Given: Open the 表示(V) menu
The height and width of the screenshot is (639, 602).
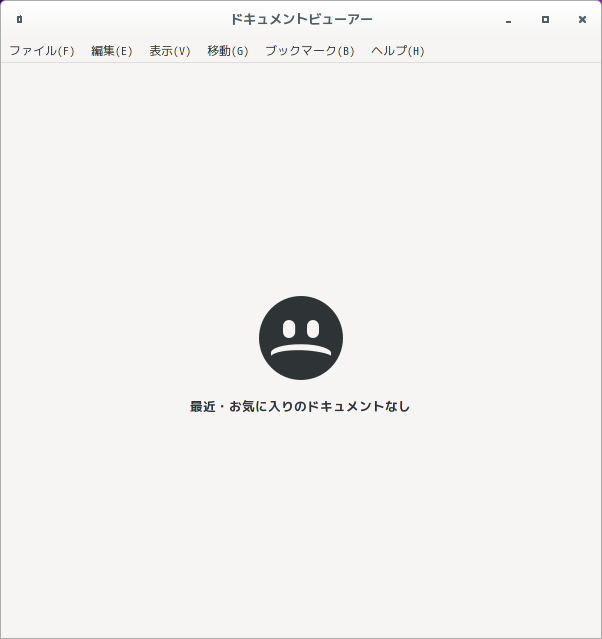Looking at the screenshot, I should tap(170, 51).
